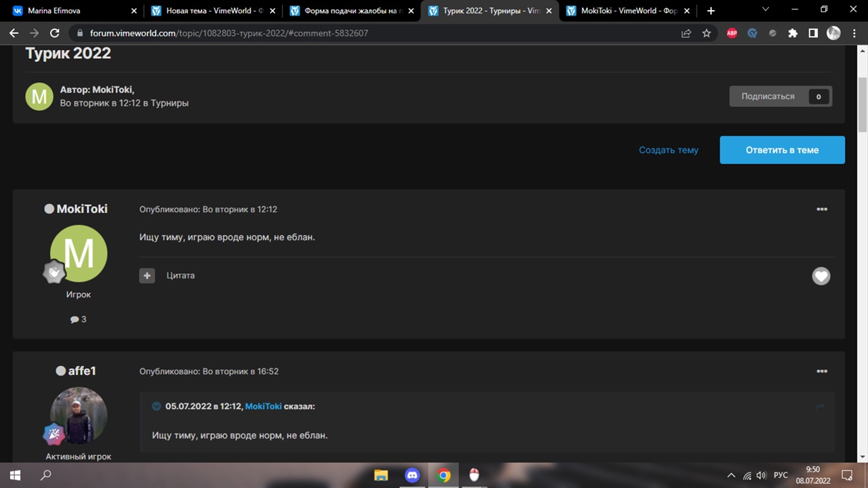Screen dimensions: 868x488
Task: Open the Chrome extensions puzzle icon
Action: tap(793, 33)
